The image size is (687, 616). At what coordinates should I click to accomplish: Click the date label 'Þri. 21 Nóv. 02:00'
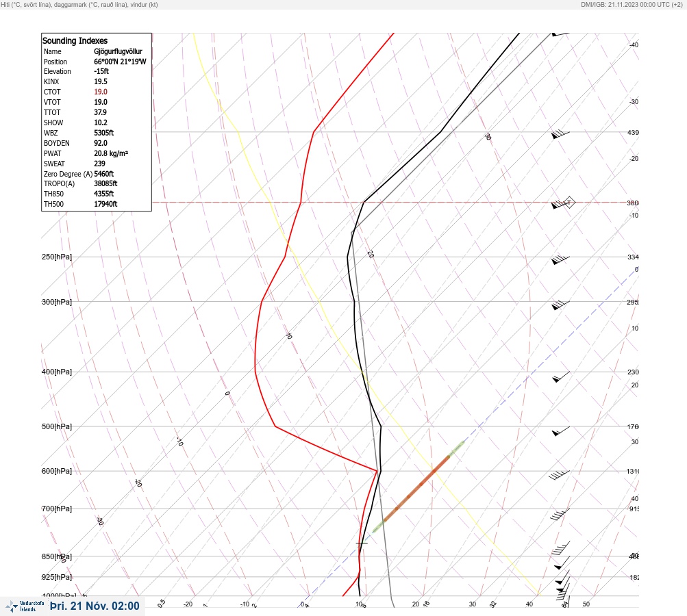95,606
